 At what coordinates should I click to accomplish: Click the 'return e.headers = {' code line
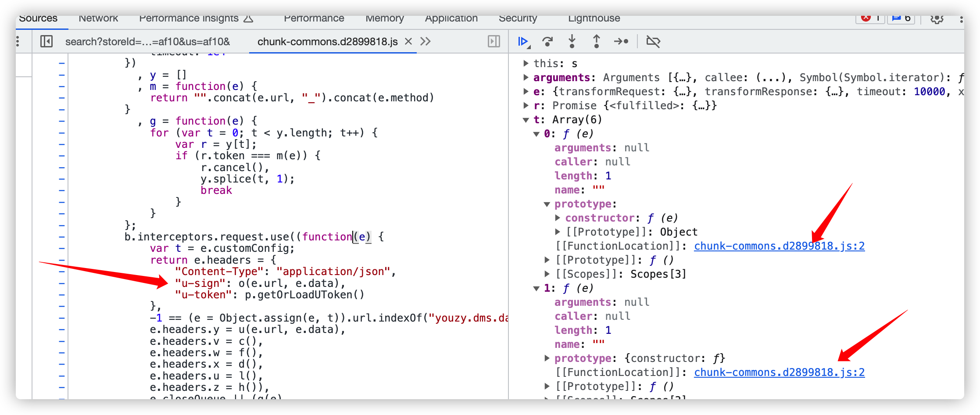pos(213,260)
